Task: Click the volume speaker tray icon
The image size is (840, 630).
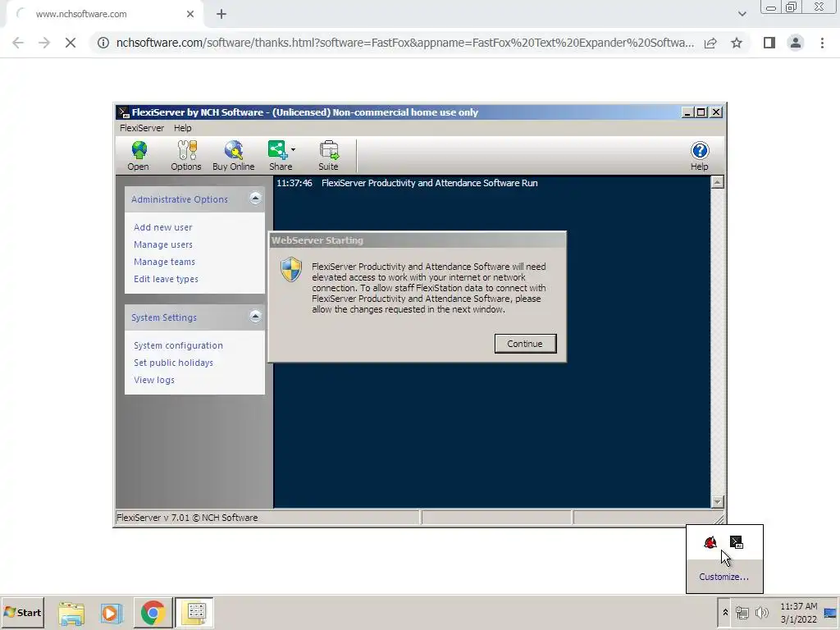Action: point(761,612)
